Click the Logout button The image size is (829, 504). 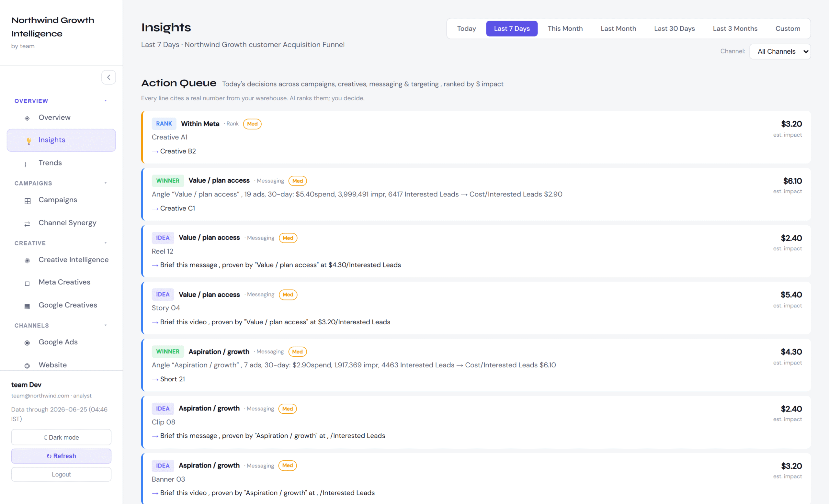coord(61,475)
